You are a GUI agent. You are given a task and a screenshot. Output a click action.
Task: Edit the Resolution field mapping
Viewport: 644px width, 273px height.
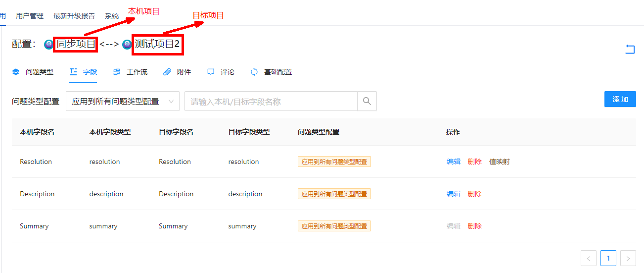[x=453, y=162]
